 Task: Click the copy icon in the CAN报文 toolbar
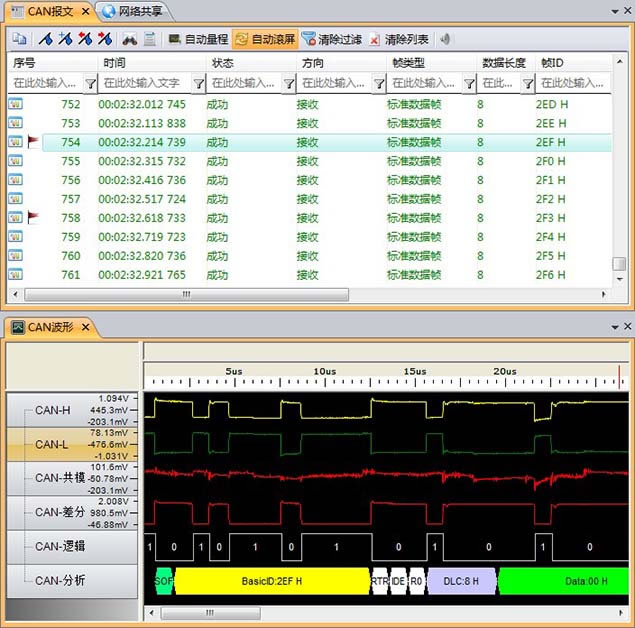19,40
